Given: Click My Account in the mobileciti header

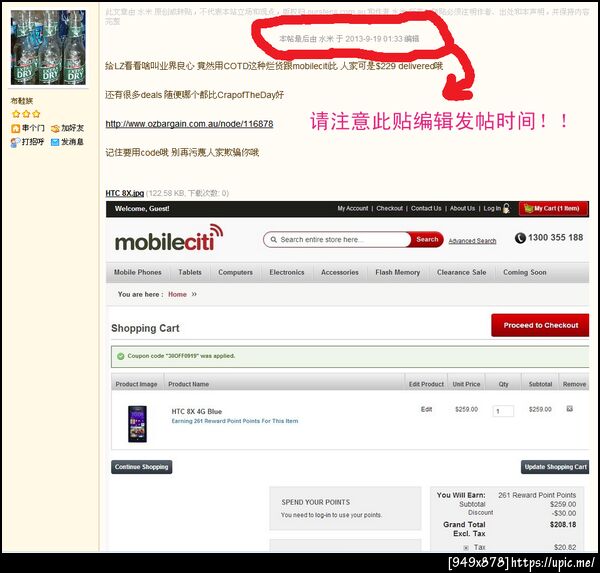Looking at the screenshot, I should (x=352, y=209).
